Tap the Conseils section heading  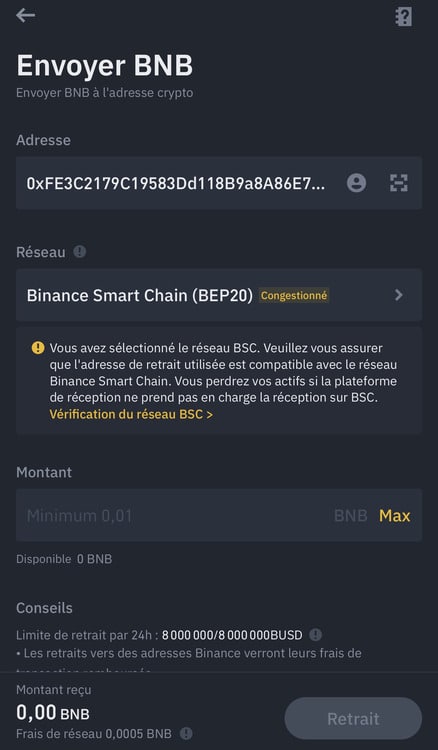[44, 608]
